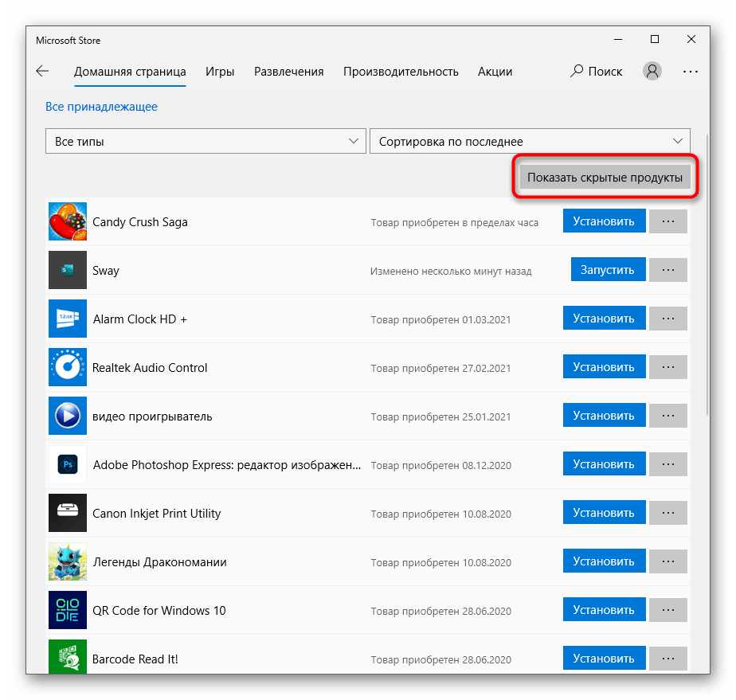Open the Sway app icon
This screenshot has width=736, height=700.
[x=68, y=270]
